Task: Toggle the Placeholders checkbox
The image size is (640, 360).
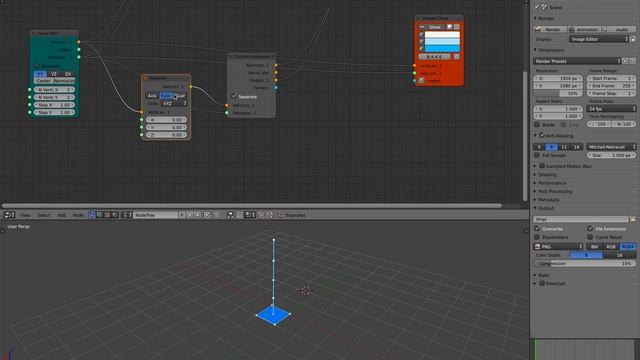Action: 537,237
